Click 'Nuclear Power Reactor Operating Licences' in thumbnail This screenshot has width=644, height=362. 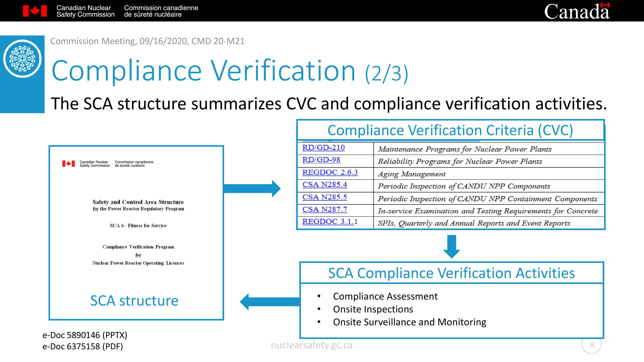point(138,263)
